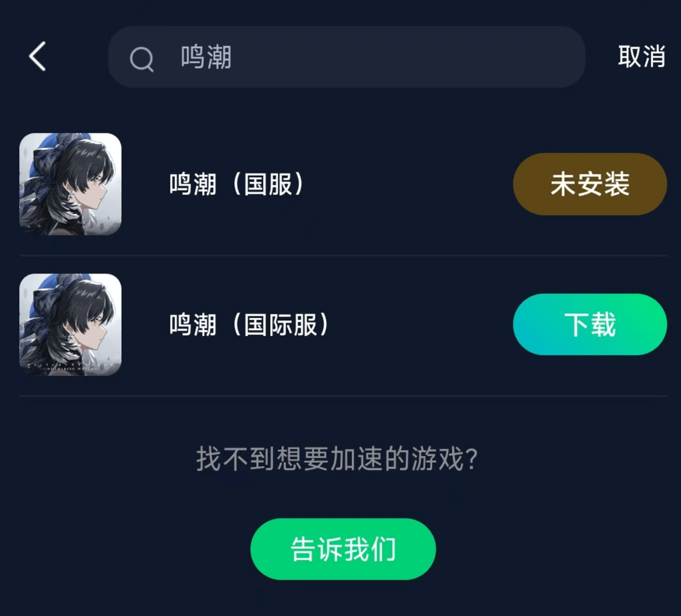The height and width of the screenshot is (616, 681).
Task: Click the Wuthering Waves logo thumbnail of 国际服
Action: pyautogui.click(x=70, y=325)
